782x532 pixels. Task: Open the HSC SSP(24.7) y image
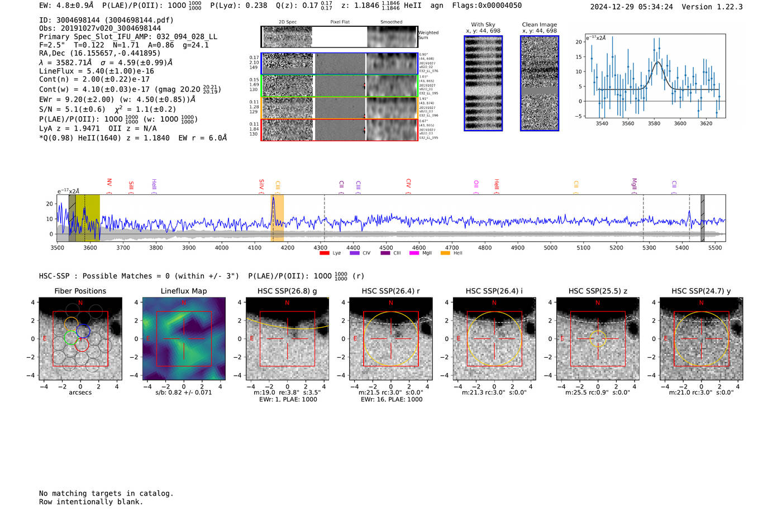[702, 339]
